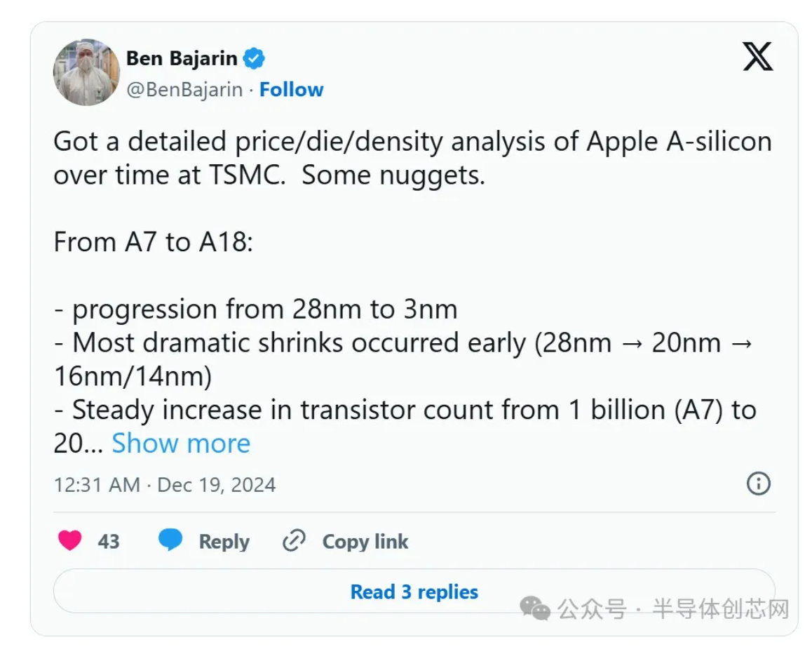Screen dimensions: 812x647
Task: Open Ben Bajarin's profile picture
Action: (x=86, y=72)
